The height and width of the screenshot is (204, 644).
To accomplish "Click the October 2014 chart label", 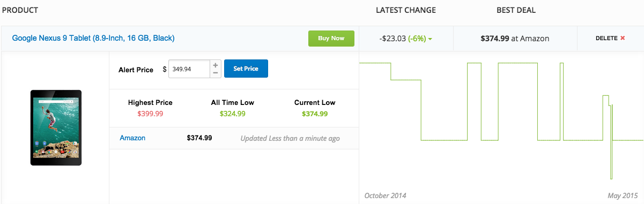I will coord(385,195).
